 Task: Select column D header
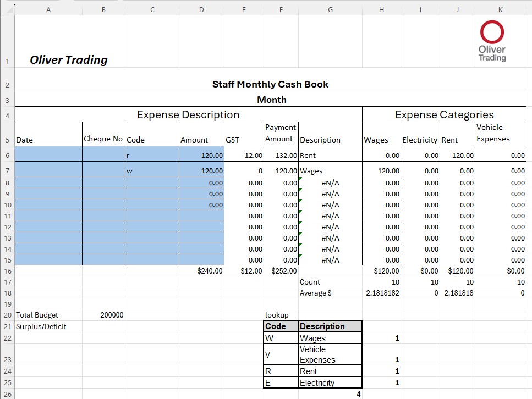click(201, 10)
